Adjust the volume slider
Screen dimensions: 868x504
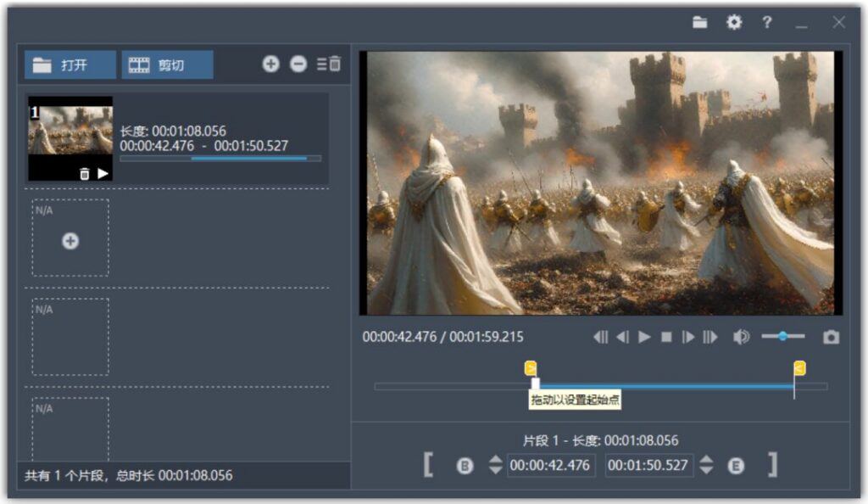click(x=783, y=336)
